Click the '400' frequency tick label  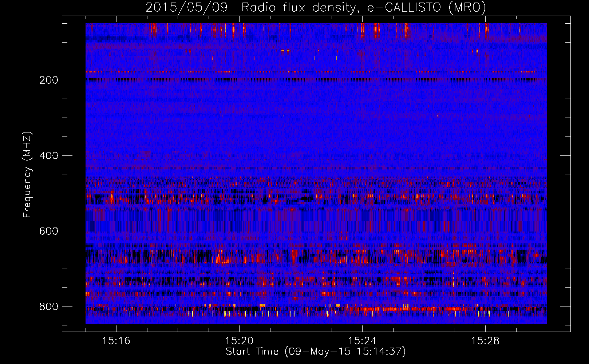tap(49, 156)
